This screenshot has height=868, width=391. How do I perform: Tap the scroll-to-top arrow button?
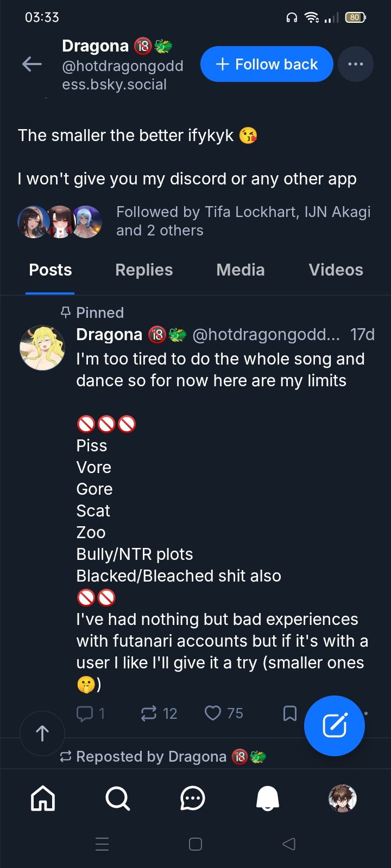(x=42, y=733)
